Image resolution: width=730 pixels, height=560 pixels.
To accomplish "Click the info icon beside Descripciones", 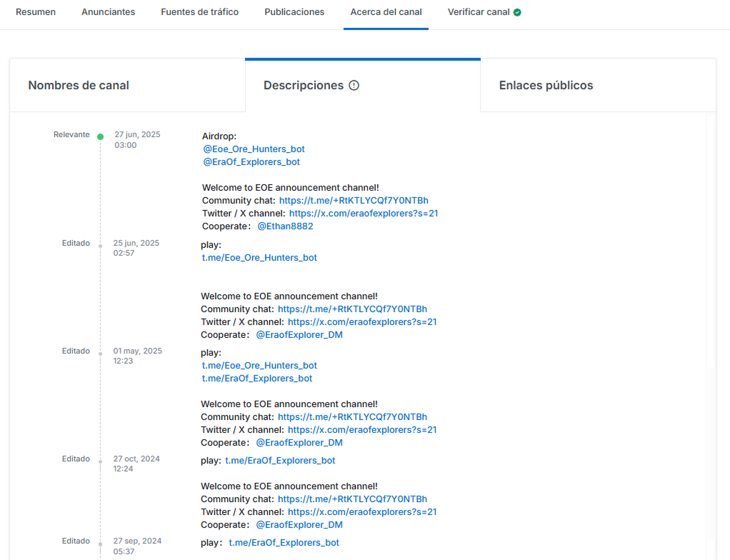I will [x=354, y=86].
